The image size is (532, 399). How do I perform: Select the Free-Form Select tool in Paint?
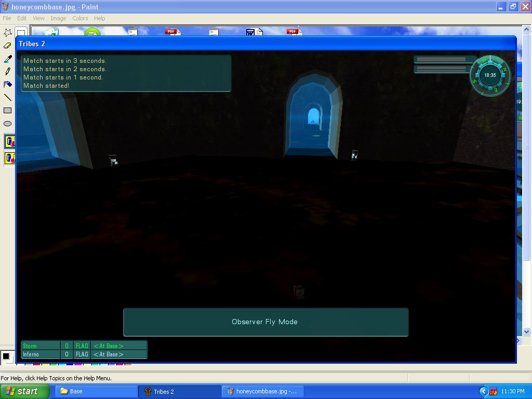[x=7, y=32]
